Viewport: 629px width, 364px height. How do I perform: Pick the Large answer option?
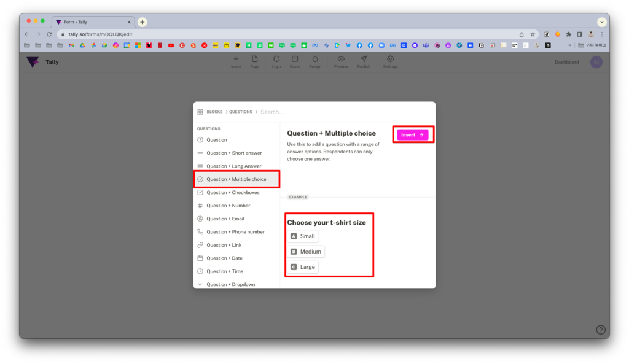click(303, 267)
